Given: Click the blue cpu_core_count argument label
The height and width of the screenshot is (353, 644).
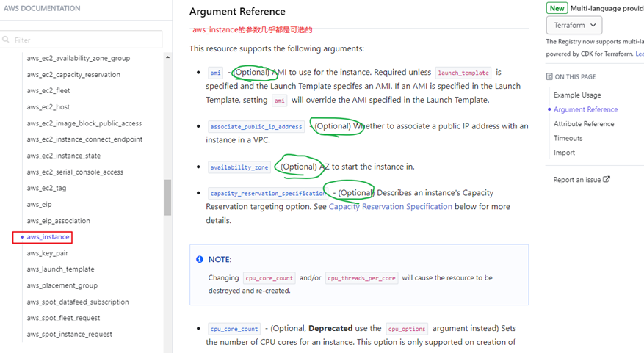Looking at the screenshot, I should [234, 330].
